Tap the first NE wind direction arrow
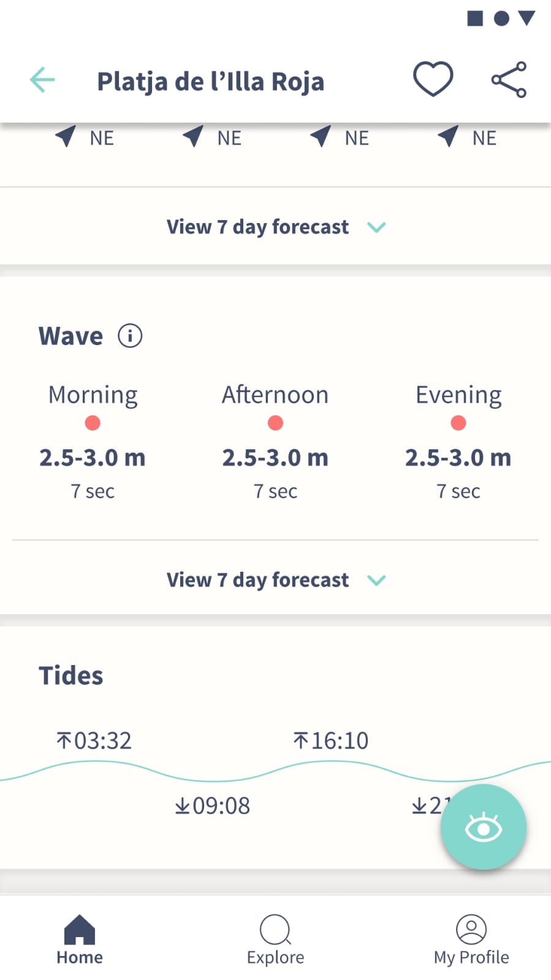 (x=66, y=136)
